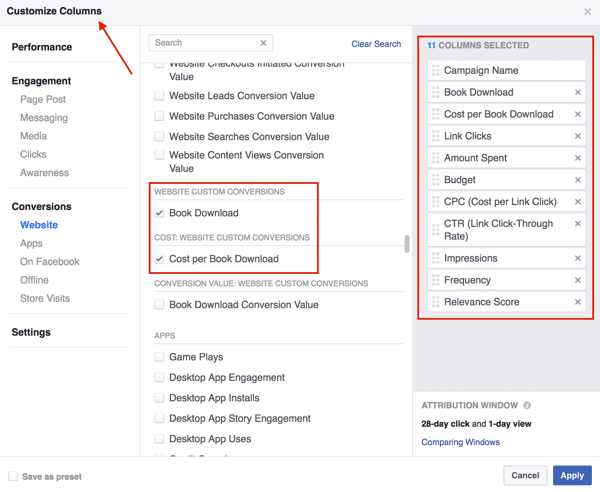Open the Conversions category
The height and width of the screenshot is (492, 600).
(41, 207)
